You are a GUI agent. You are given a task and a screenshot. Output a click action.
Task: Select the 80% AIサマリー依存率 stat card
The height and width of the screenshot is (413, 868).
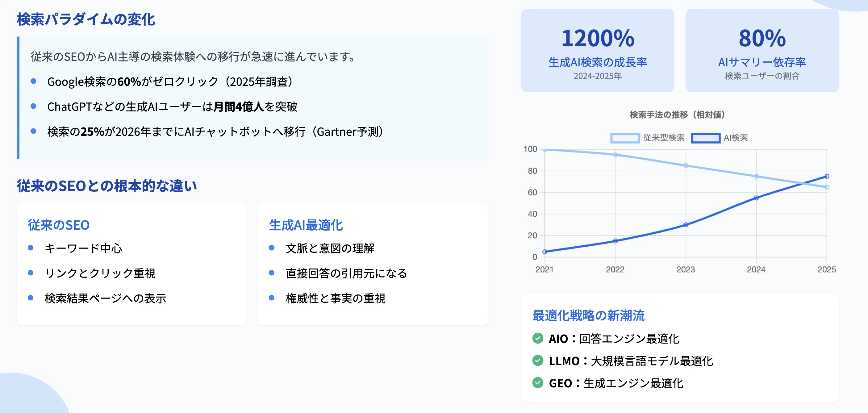click(762, 51)
